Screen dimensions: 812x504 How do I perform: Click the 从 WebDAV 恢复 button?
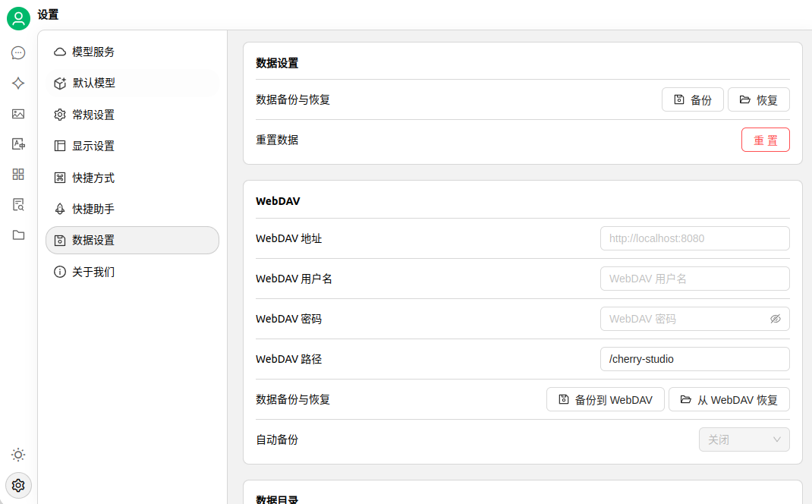coord(729,399)
